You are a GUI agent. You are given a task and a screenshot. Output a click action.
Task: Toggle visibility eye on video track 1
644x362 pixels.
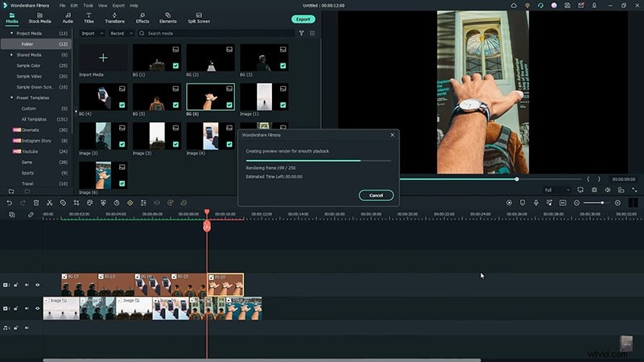[37, 308]
